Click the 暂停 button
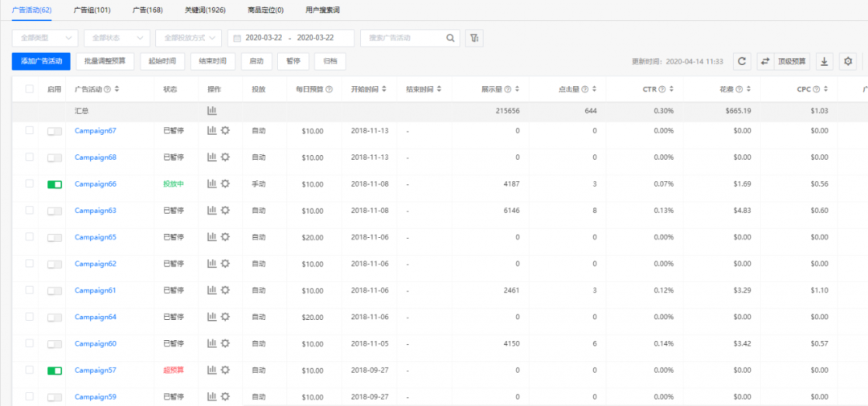This screenshot has height=406, width=868. [x=293, y=61]
